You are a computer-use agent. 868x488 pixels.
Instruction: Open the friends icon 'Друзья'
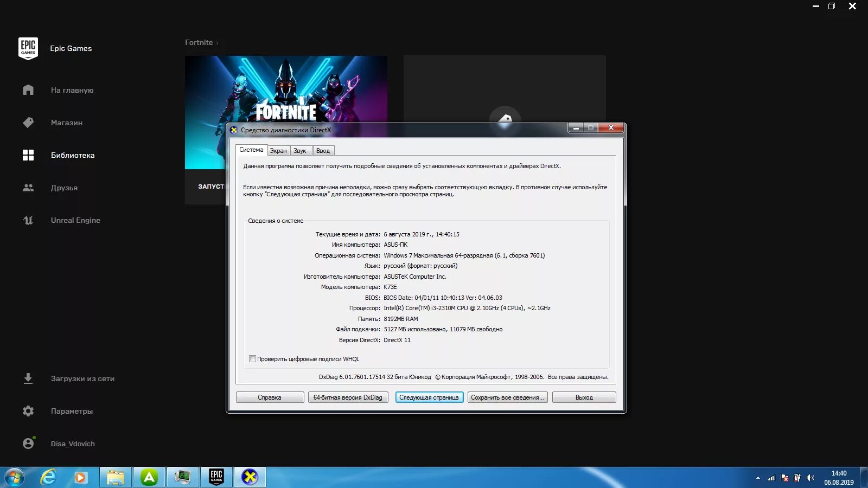[28, 188]
